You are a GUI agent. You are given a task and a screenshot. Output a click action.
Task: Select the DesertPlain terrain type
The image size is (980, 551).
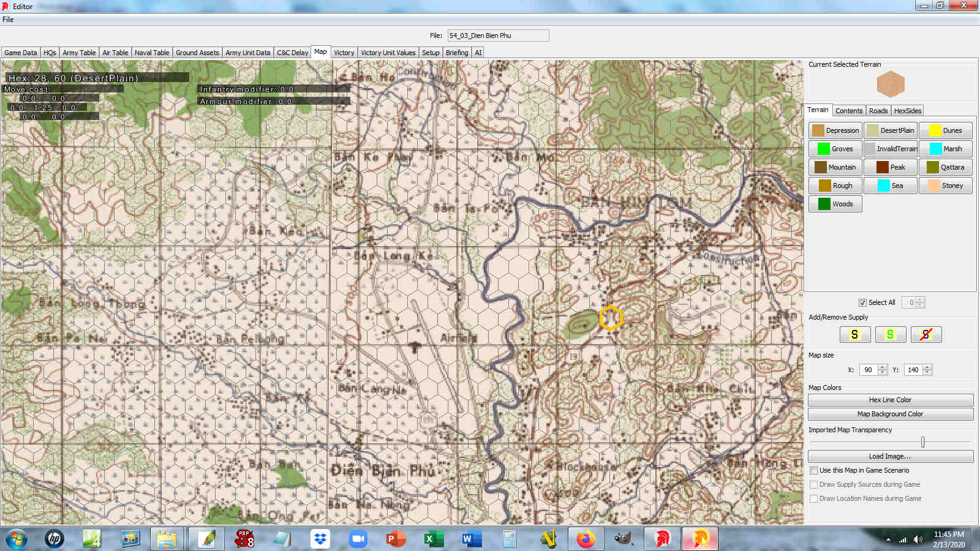point(891,130)
